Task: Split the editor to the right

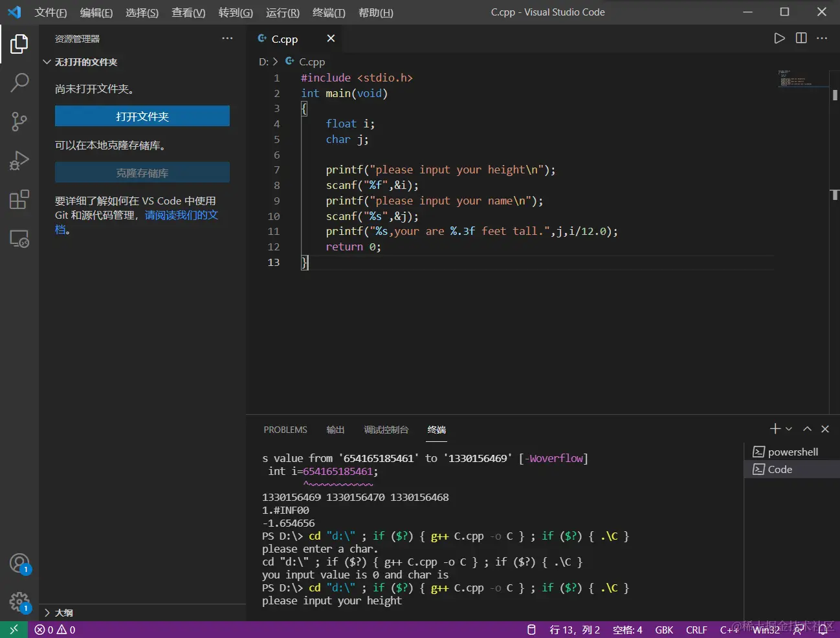Action: point(801,38)
